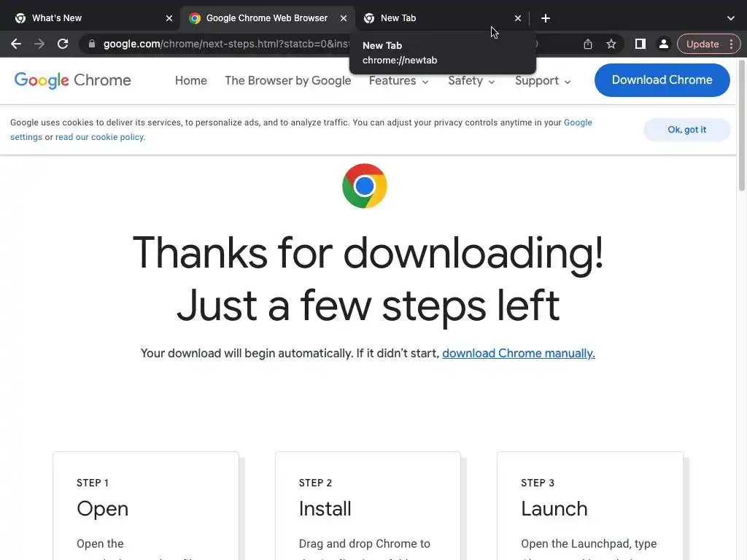Open the three-dot Chrome menu
Screen dimensions: 747x560
pyautogui.click(x=731, y=44)
